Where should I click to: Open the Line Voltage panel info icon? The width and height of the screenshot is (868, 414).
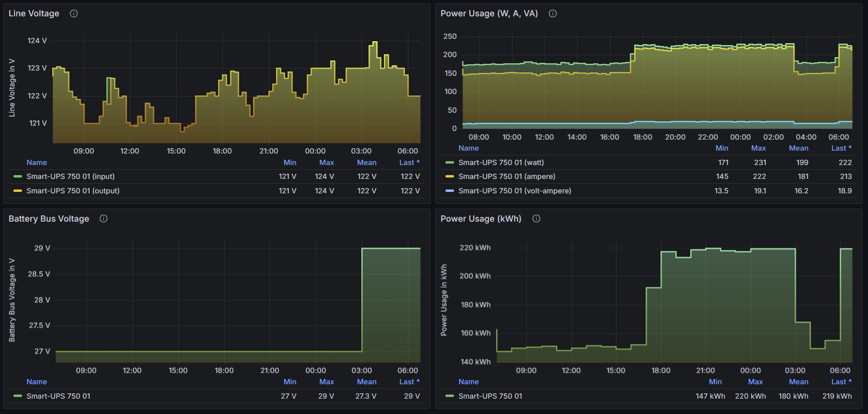74,13
